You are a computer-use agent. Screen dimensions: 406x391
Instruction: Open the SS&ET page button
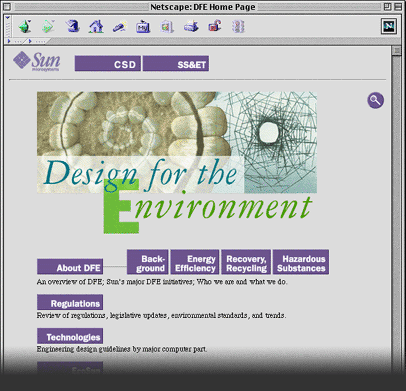(176, 63)
